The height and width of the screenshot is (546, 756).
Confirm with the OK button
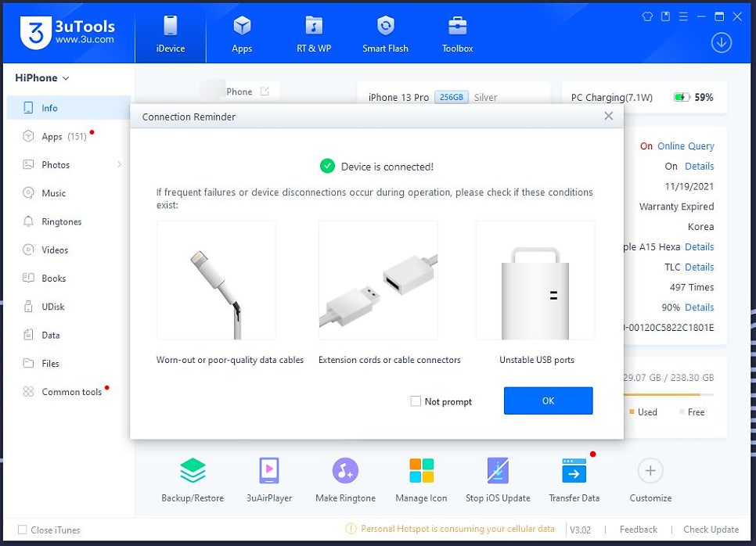[x=548, y=401]
